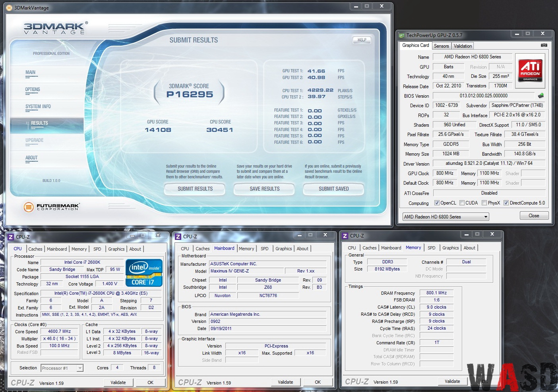This screenshot has width=558, height=392.
Task: Open the OPTIONS section in 3DMark Vantage
Action: [x=33, y=89]
